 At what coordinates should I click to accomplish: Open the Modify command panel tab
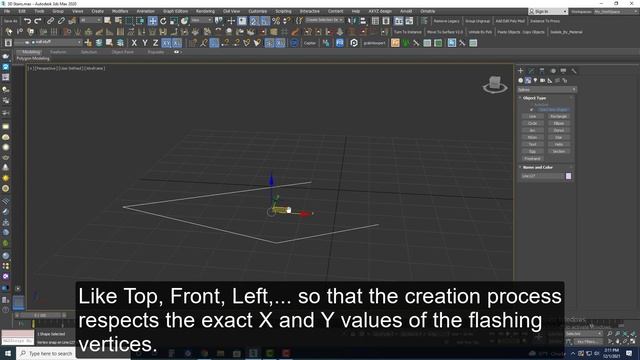click(x=531, y=71)
